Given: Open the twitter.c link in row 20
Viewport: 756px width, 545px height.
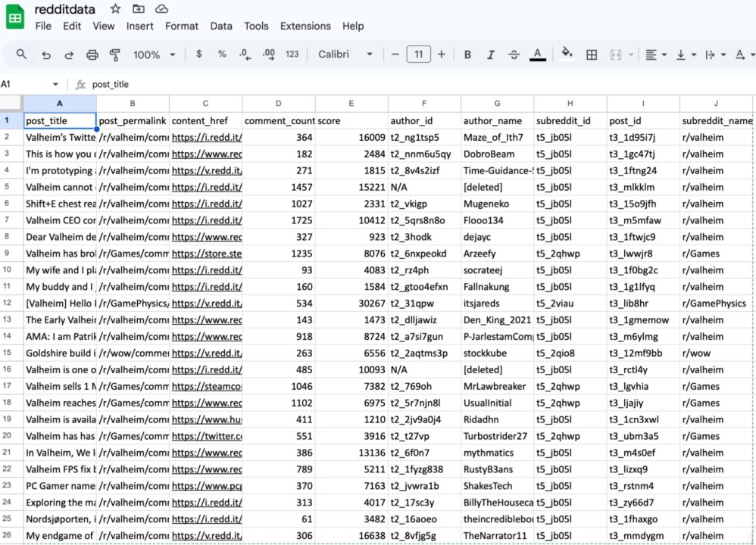Looking at the screenshot, I should [207, 436].
